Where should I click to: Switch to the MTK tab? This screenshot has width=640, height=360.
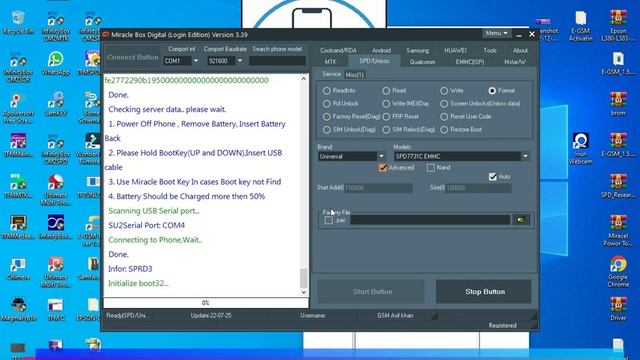pyautogui.click(x=330, y=62)
